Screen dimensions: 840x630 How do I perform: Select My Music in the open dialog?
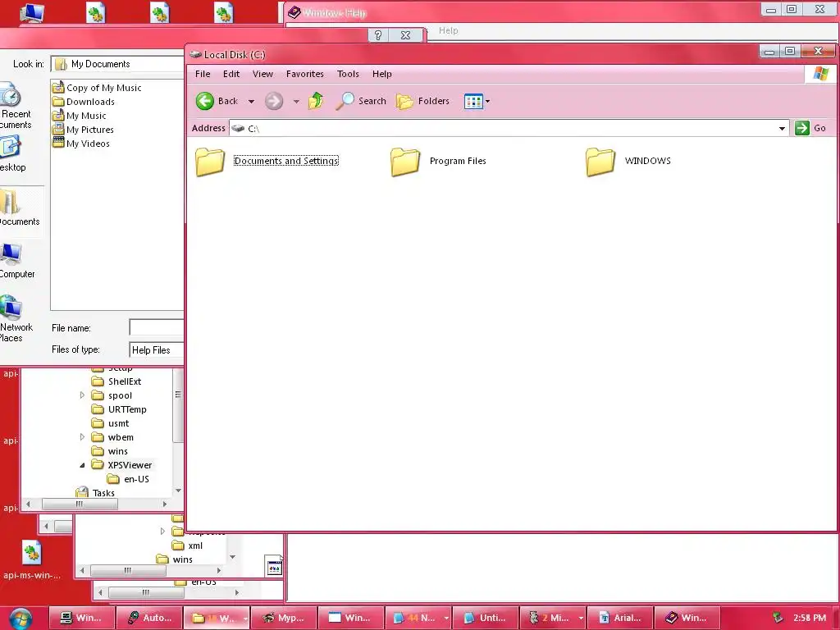pos(80,116)
